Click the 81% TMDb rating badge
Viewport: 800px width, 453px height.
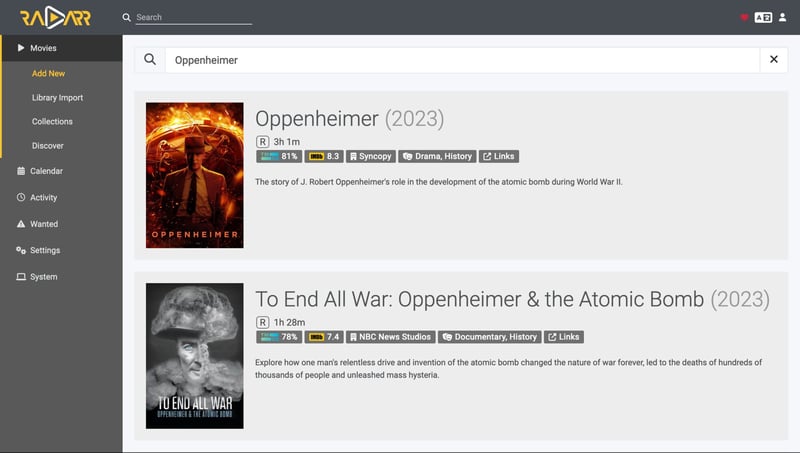point(279,157)
